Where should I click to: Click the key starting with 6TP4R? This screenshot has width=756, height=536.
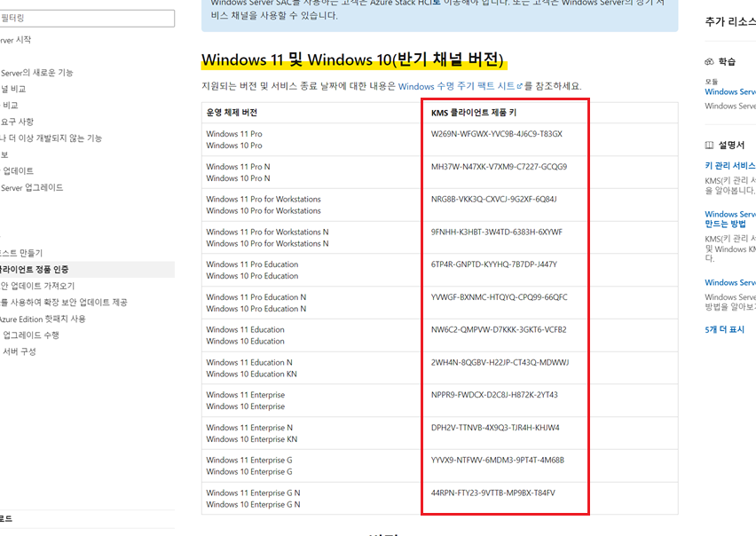[494, 264]
